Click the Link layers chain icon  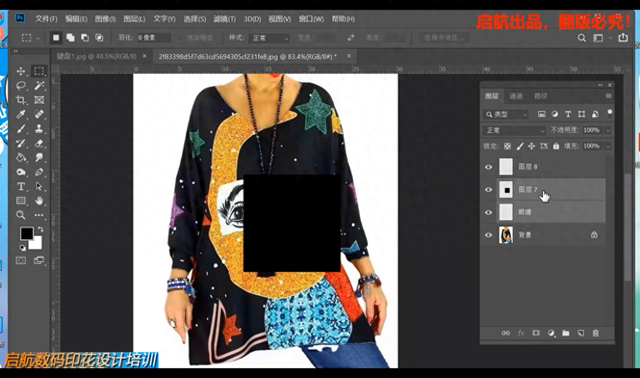click(506, 333)
